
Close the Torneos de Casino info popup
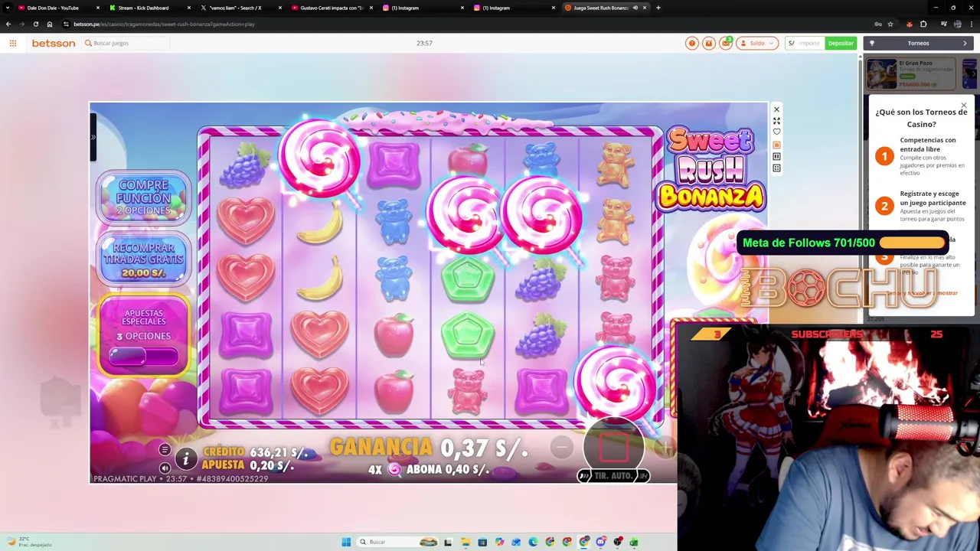click(964, 106)
